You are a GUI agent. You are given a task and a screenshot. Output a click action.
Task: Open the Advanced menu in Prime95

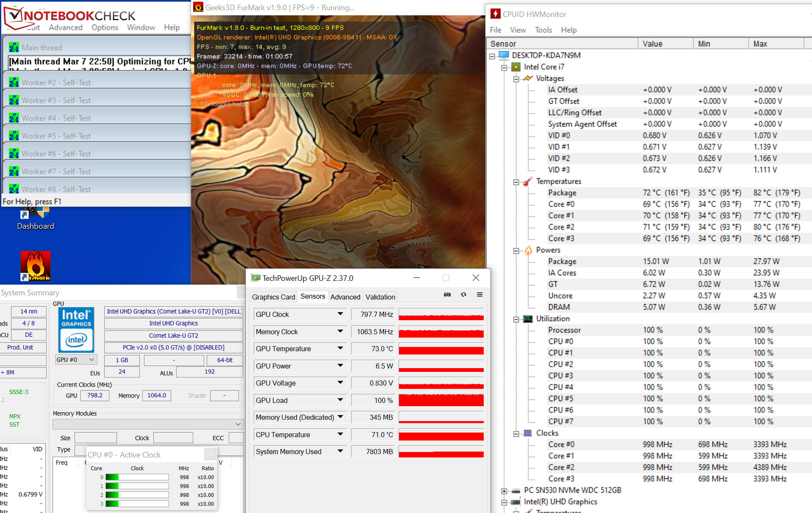(65, 27)
